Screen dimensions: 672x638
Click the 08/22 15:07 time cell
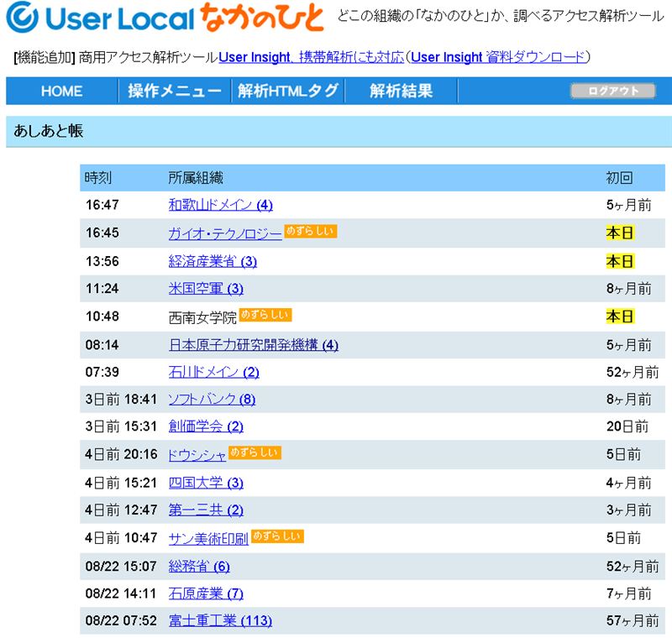pos(121,567)
